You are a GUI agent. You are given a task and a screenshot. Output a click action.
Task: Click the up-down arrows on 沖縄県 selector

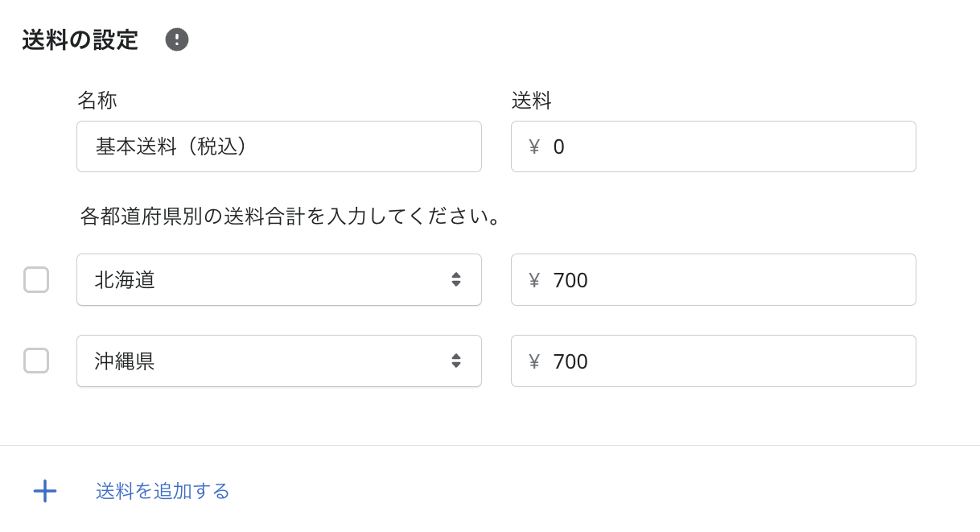(456, 361)
